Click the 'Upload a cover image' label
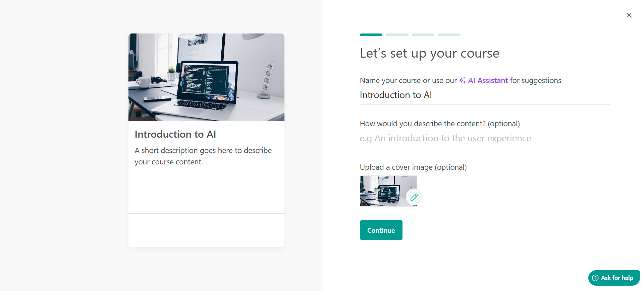 [x=413, y=167]
